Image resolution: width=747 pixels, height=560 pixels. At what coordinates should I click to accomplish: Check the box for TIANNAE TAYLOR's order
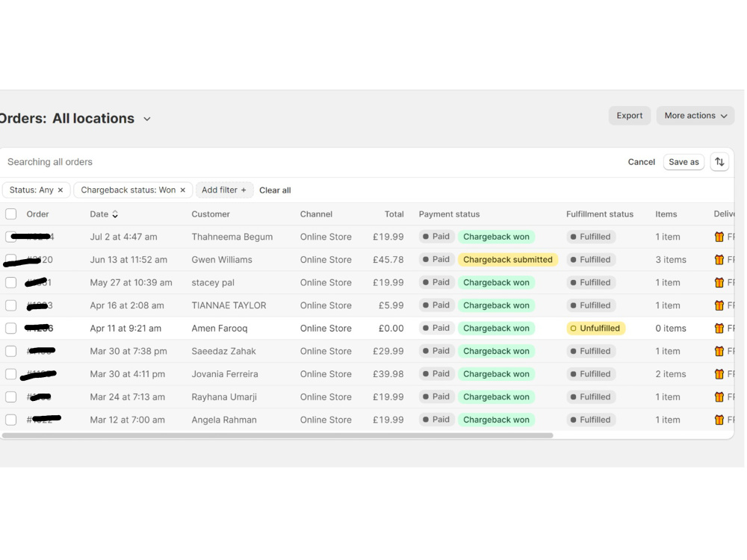(11, 305)
